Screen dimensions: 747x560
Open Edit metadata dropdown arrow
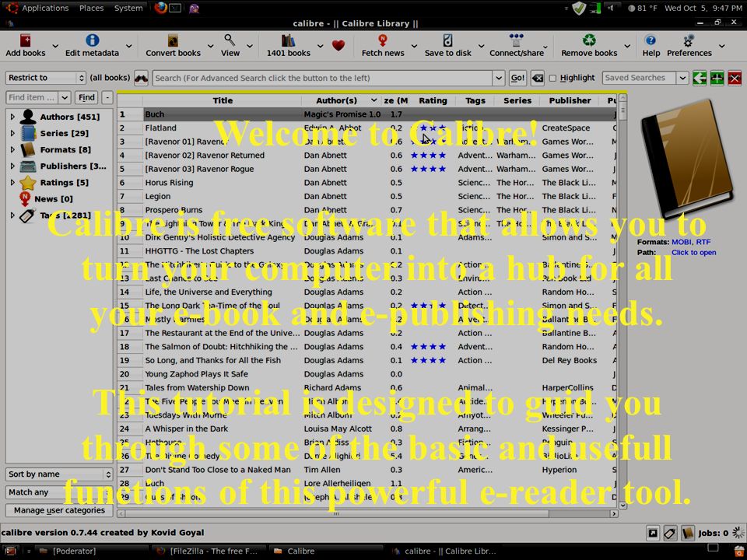tap(129, 46)
